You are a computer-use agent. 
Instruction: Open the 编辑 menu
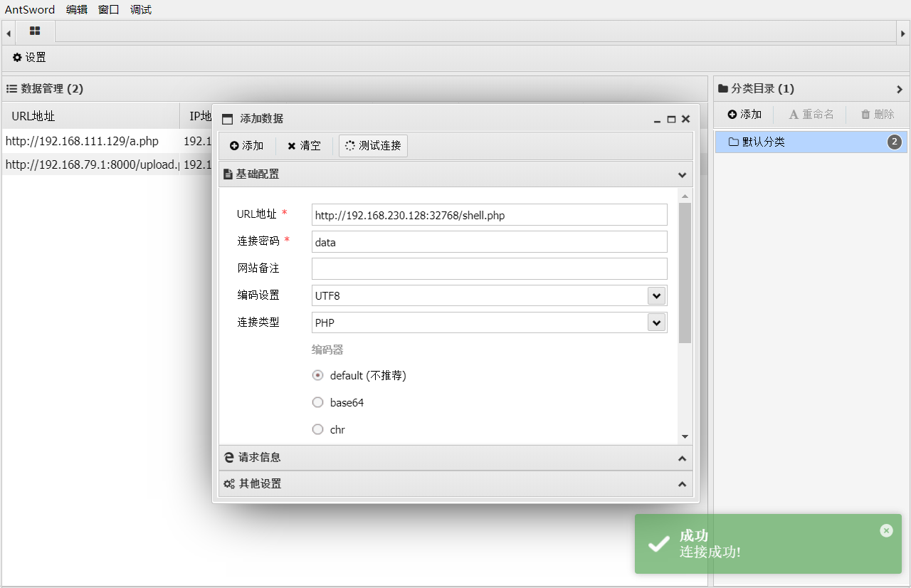(x=77, y=9)
